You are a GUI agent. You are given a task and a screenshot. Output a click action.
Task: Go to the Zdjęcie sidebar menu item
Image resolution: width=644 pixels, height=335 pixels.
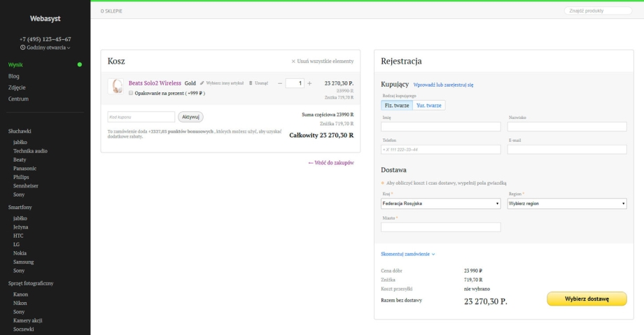(17, 87)
